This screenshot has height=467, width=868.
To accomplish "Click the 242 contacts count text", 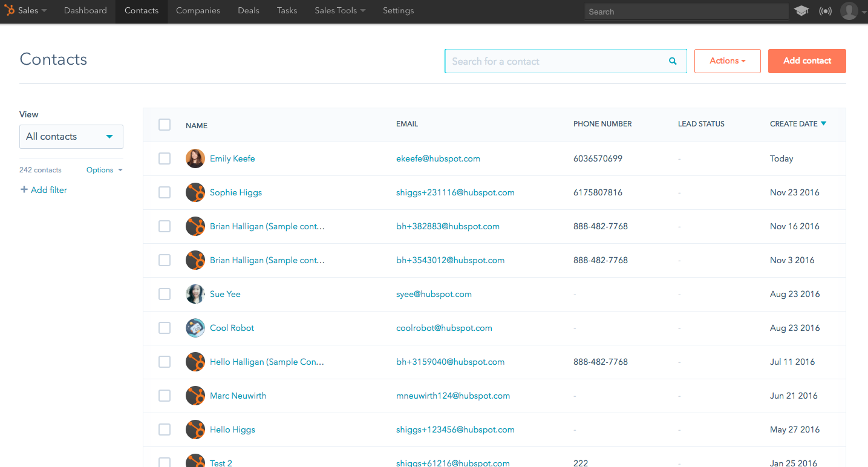I will pos(40,170).
